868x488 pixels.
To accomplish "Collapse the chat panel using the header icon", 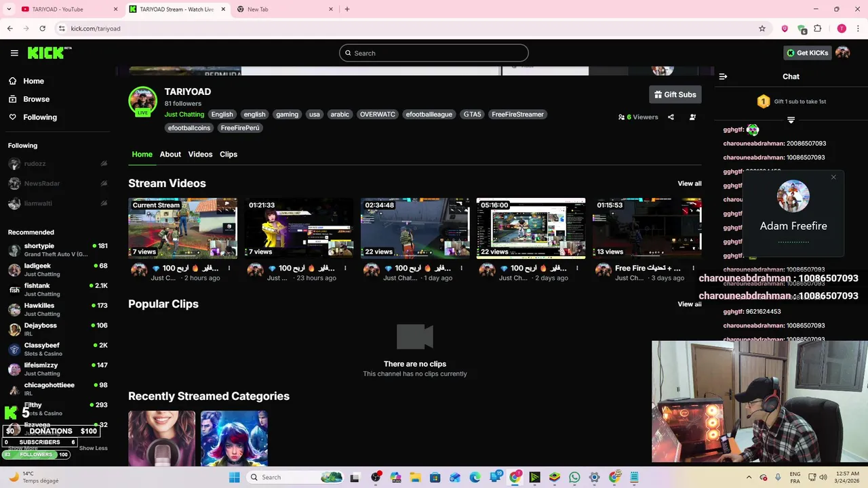I will tap(723, 77).
